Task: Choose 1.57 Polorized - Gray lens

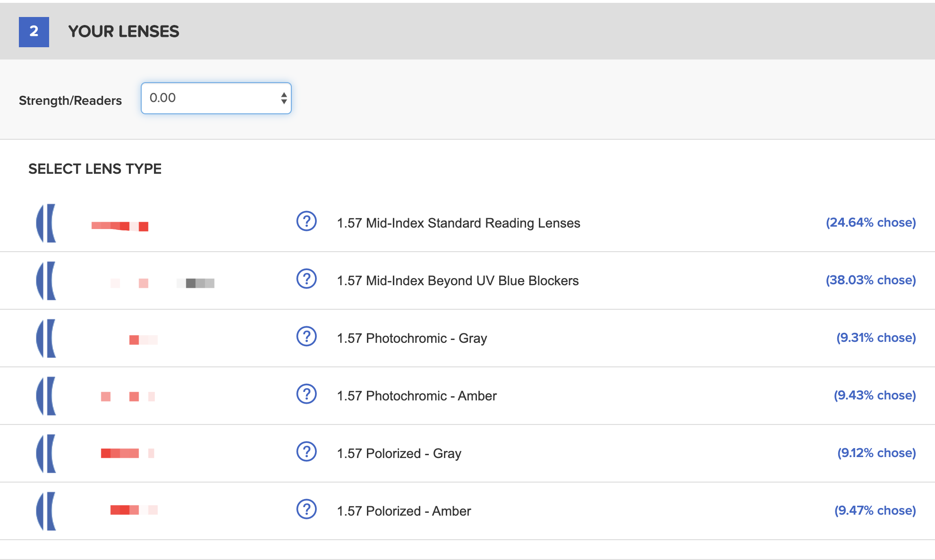Action: [399, 453]
